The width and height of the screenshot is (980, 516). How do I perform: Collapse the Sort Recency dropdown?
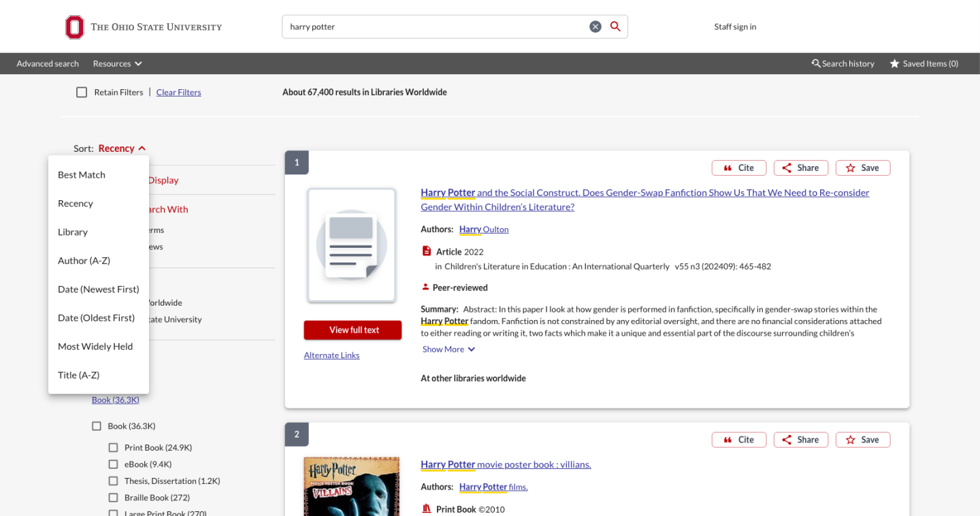(x=122, y=148)
